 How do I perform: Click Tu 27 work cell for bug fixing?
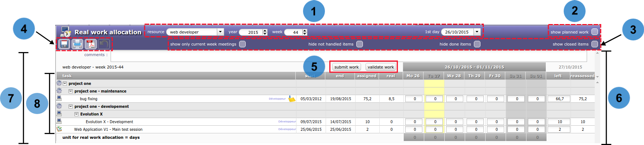click(x=434, y=99)
